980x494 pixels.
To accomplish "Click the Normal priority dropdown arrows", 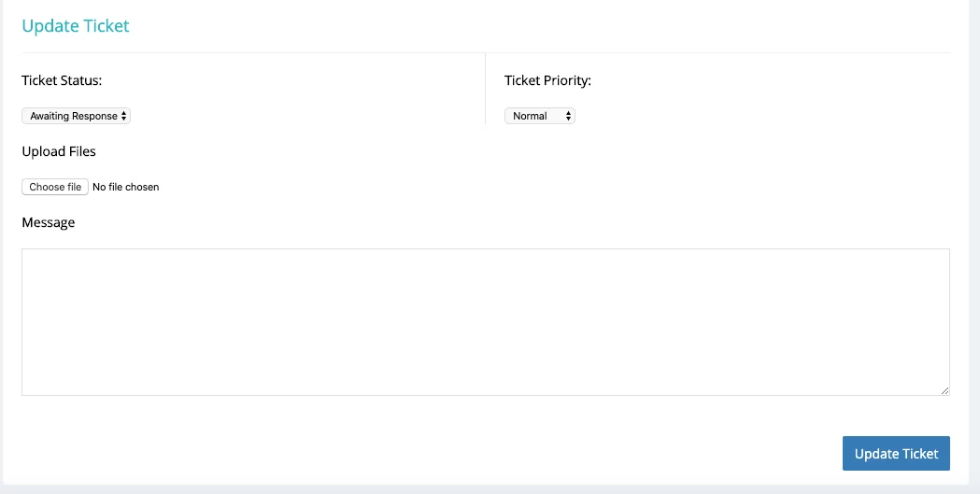I will (x=568, y=116).
